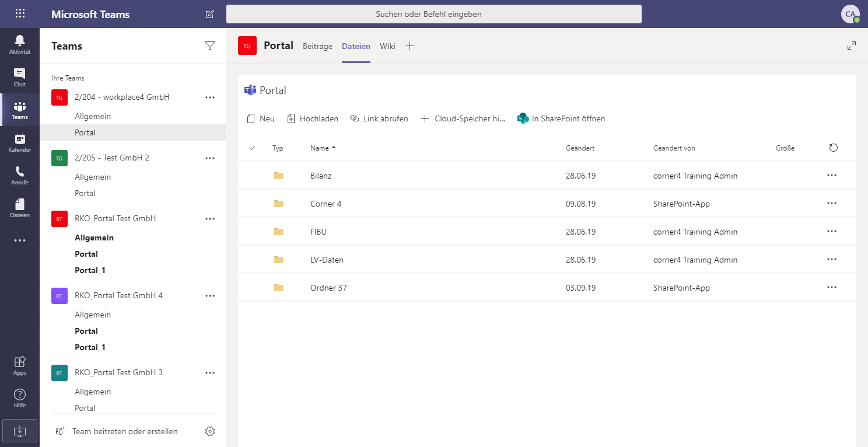Show more apps ellipsis in left rail

20,240
